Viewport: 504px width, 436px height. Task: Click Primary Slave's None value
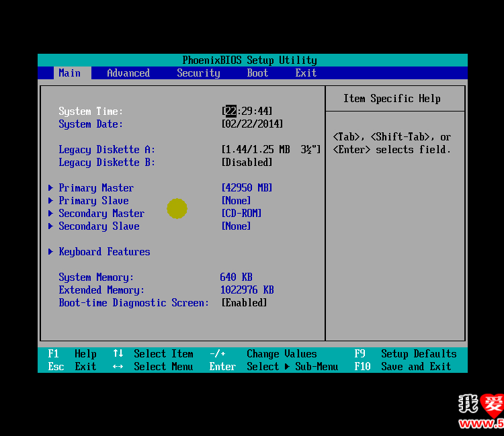pos(237,200)
